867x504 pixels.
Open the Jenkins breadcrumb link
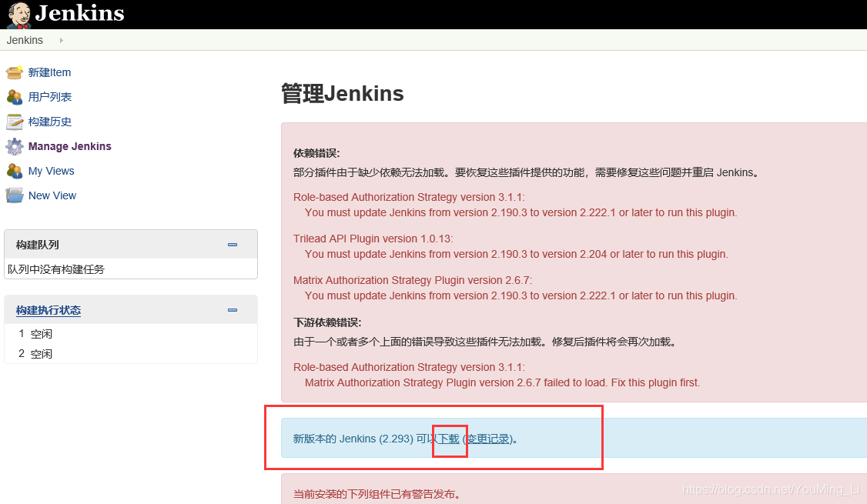click(x=25, y=40)
